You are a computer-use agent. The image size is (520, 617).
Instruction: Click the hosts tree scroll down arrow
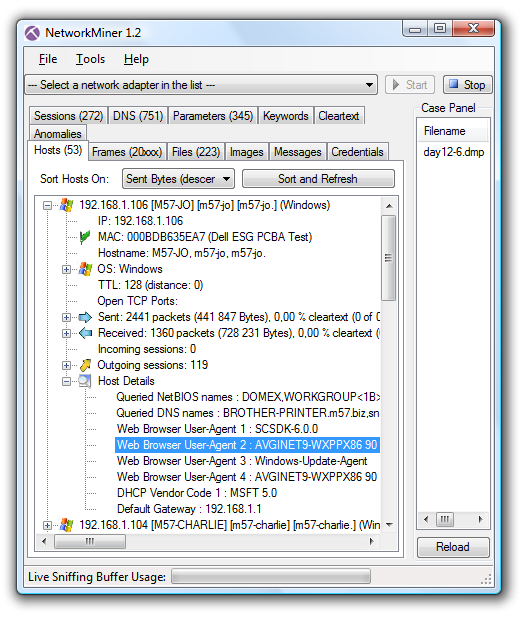click(389, 525)
